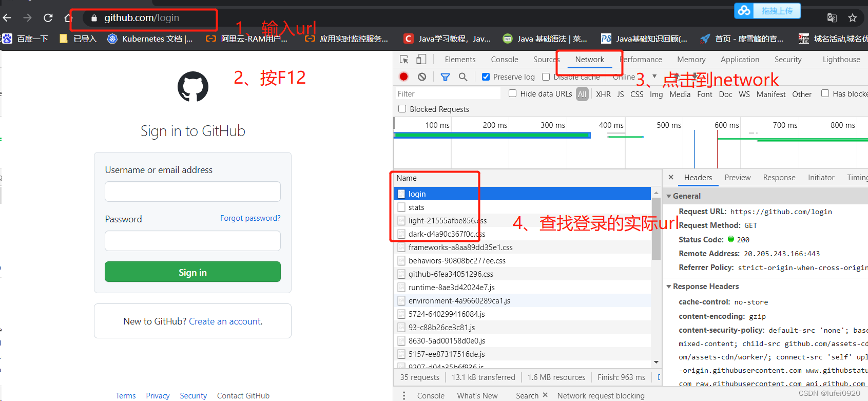This screenshot has width=868, height=401.
Task: Select the stats request row
Action: tap(522, 207)
